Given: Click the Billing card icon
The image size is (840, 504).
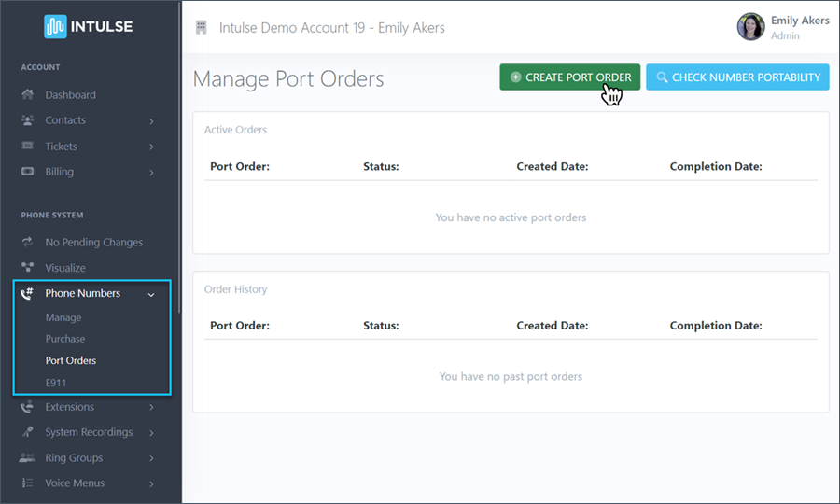Looking at the screenshot, I should [27, 172].
